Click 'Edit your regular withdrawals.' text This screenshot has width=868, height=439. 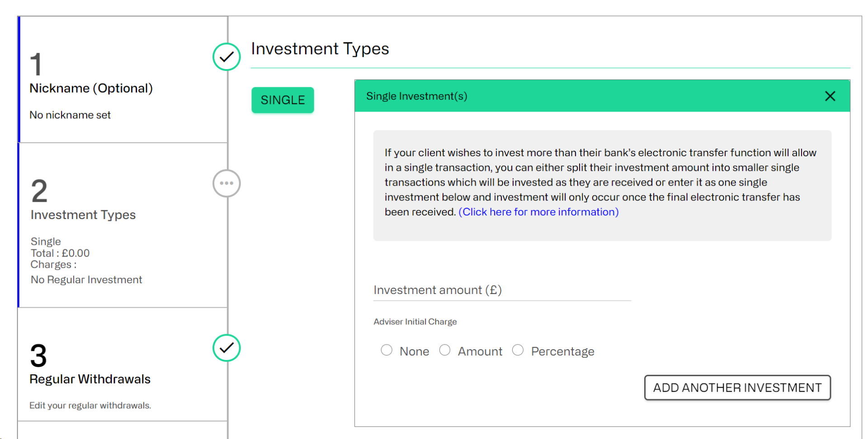click(x=90, y=406)
